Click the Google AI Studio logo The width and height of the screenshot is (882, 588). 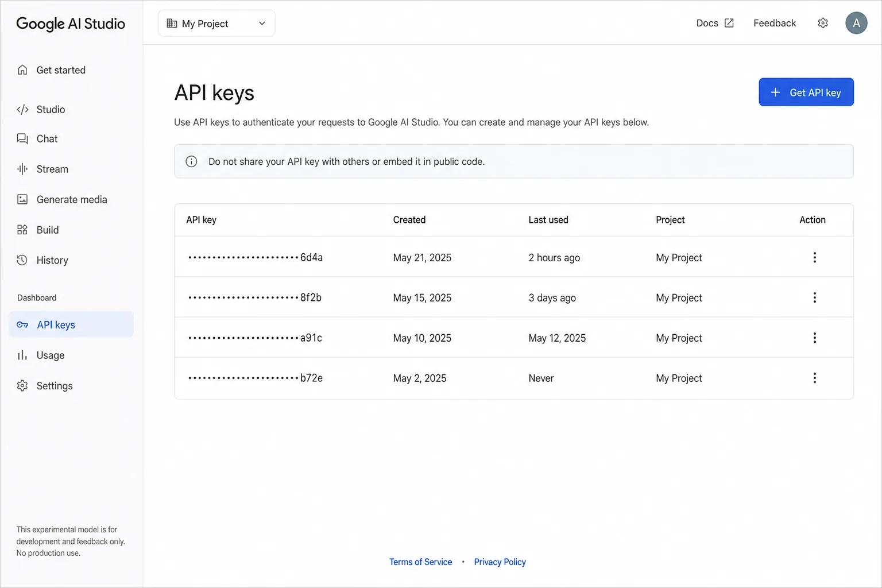[71, 24]
